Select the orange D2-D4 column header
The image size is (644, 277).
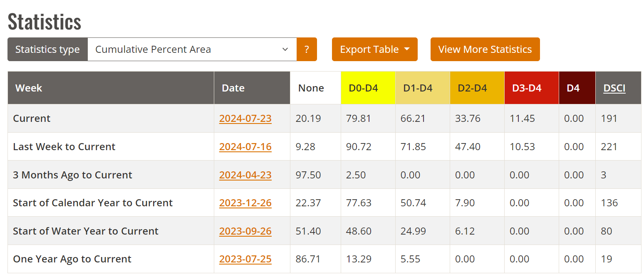click(477, 88)
